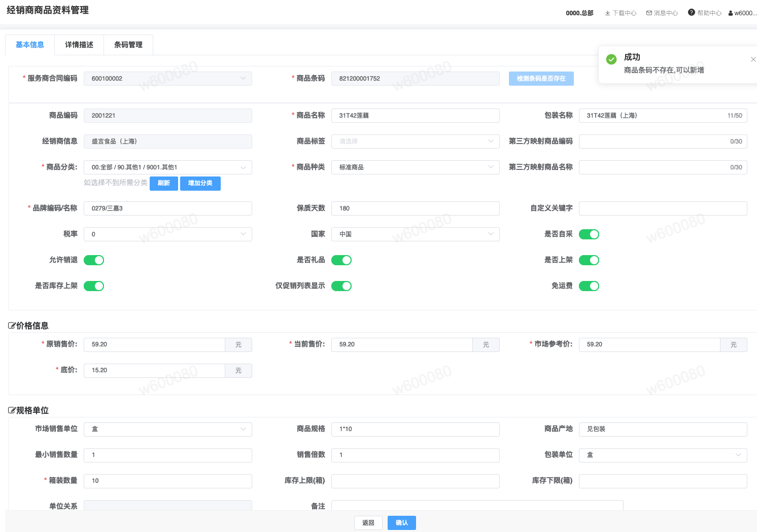Toggle the 是否自采 switch
Viewport: 757px width, 532px height.
point(589,234)
